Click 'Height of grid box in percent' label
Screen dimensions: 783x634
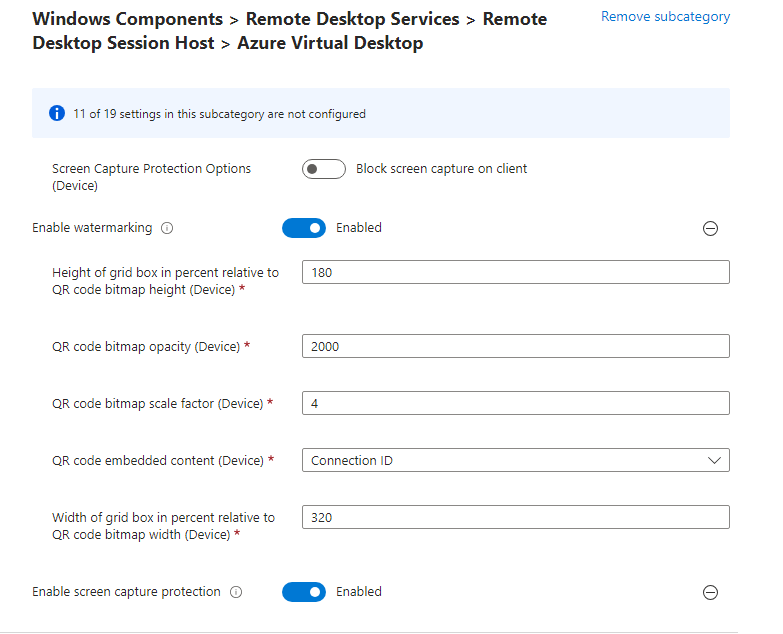165,281
